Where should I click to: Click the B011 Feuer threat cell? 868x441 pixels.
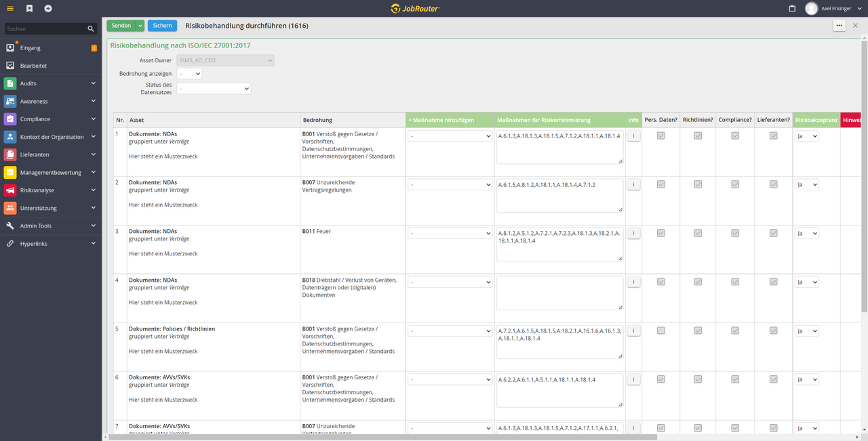[x=353, y=249]
